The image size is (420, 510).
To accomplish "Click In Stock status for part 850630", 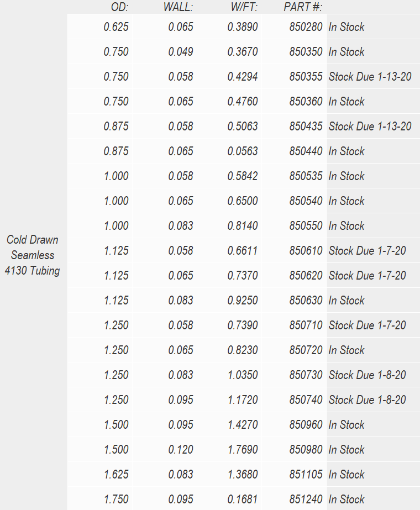I will (346, 301).
